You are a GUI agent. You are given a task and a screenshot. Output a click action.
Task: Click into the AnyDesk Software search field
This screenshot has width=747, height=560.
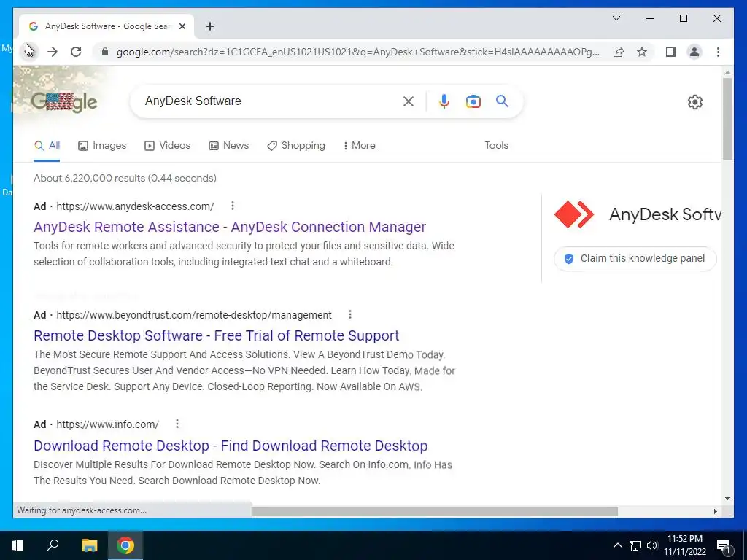tap(271, 101)
